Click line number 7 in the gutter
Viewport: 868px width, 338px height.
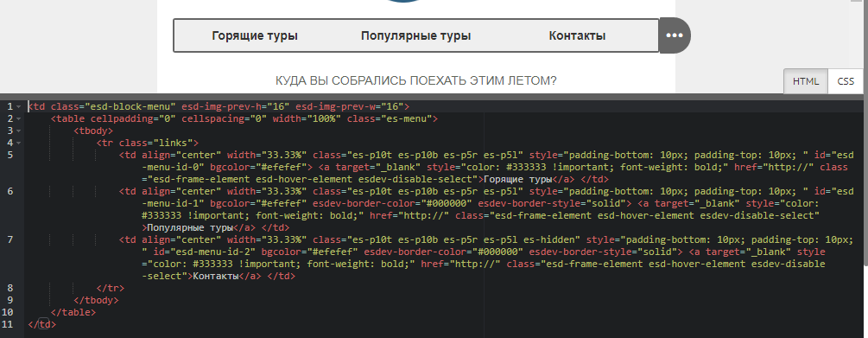(x=10, y=239)
